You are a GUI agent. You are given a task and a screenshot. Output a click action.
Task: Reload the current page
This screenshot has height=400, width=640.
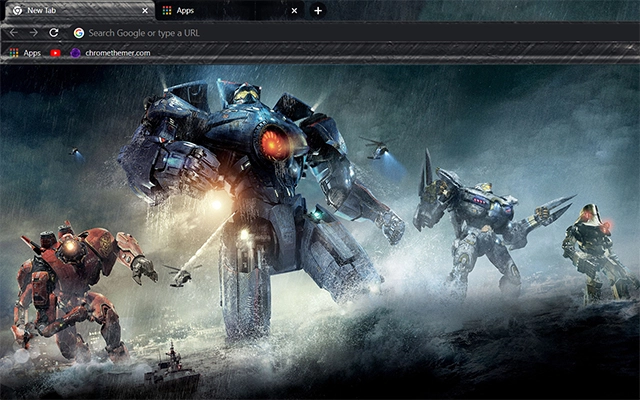tap(53, 33)
